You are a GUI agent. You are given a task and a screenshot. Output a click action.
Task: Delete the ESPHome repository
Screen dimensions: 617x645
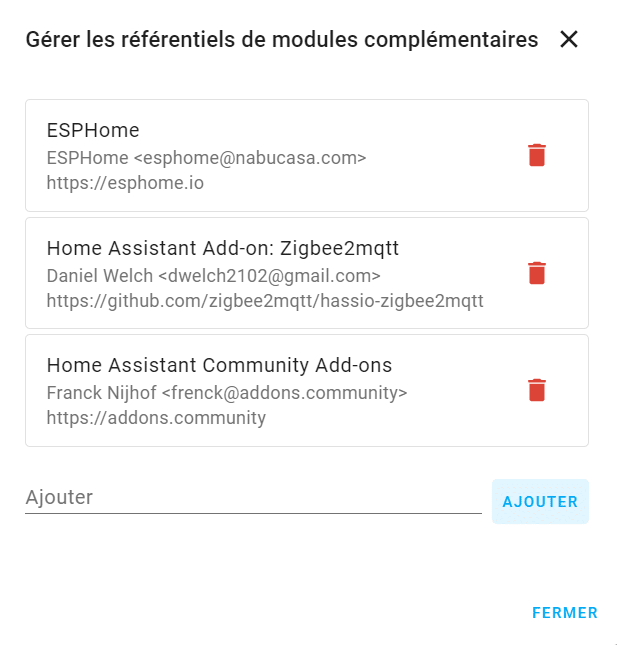pyautogui.click(x=537, y=155)
